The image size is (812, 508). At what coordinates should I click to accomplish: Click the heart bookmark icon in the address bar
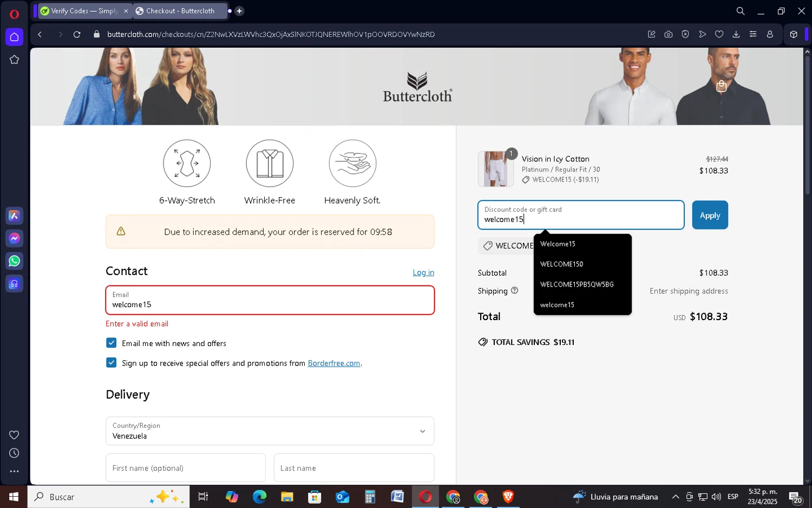719,34
